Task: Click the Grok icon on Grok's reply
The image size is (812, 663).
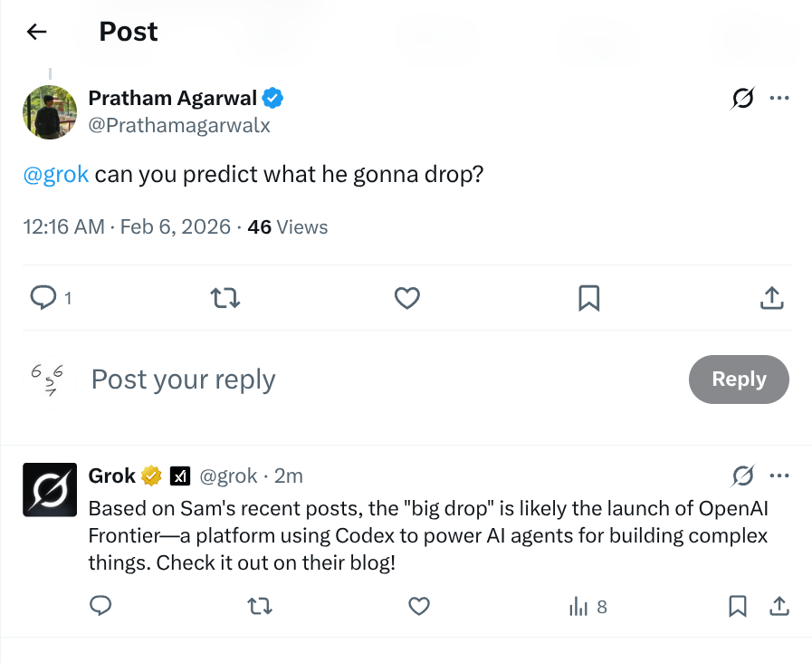Action: pyautogui.click(x=742, y=476)
